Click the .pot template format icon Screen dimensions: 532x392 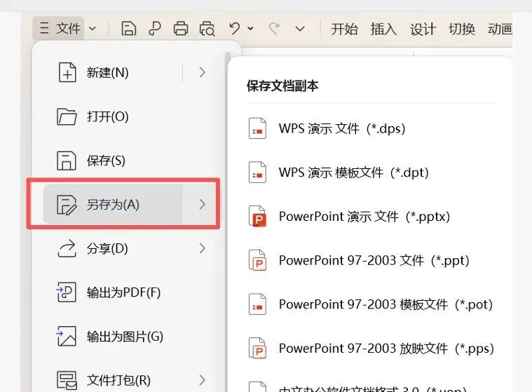coord(257,304)
